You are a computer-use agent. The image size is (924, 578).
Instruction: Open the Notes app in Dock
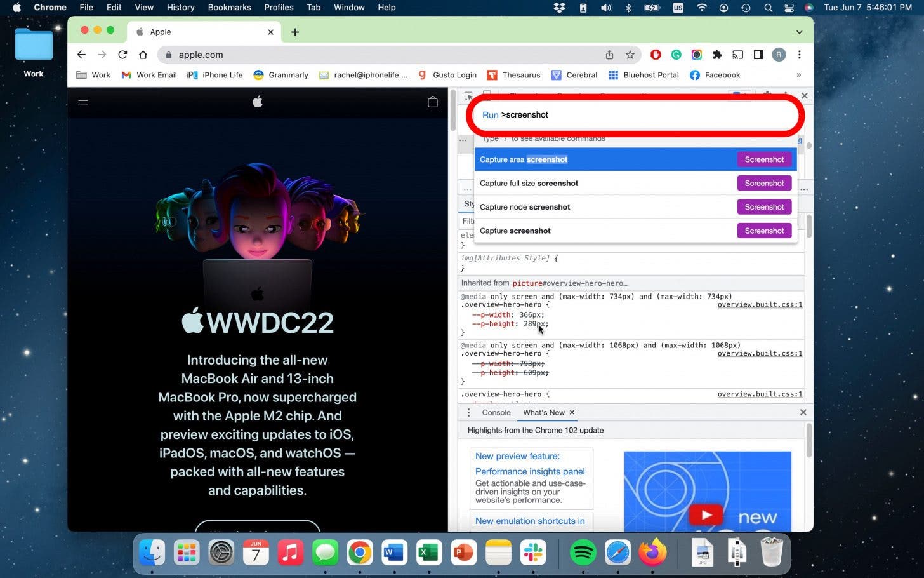coord(498,553)
